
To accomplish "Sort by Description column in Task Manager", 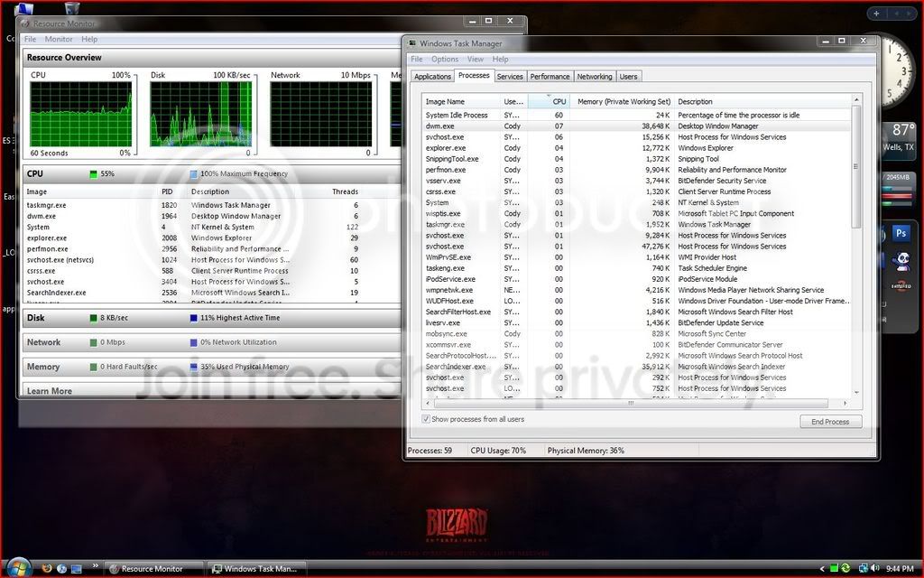I will 762,101.
